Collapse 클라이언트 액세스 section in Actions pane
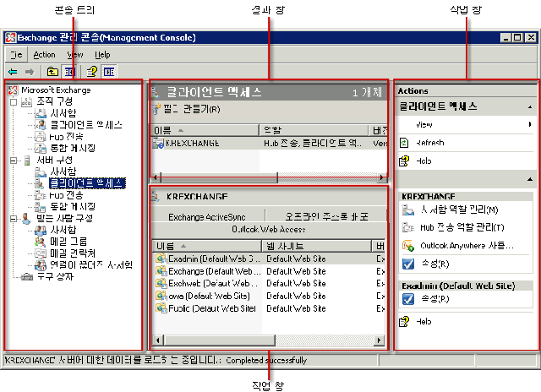Screen dimensions: 541x392 coord(530,107)
